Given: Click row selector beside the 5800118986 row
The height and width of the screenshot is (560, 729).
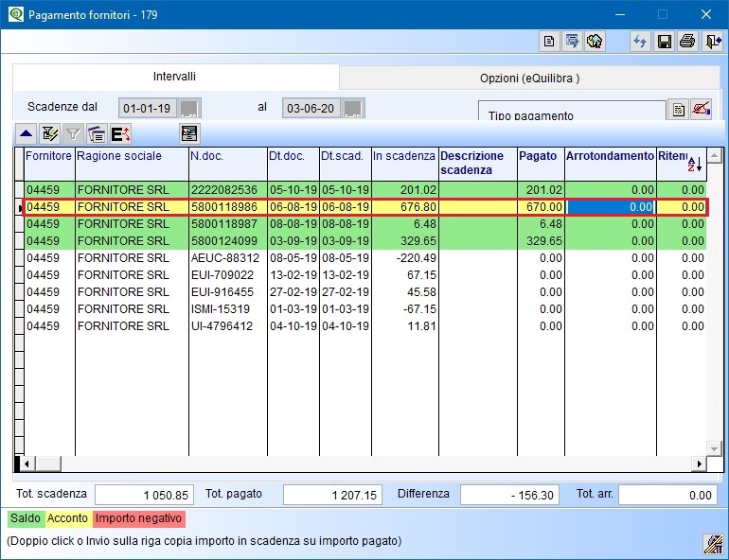Looking at the screenshot, I should point(19,207).
